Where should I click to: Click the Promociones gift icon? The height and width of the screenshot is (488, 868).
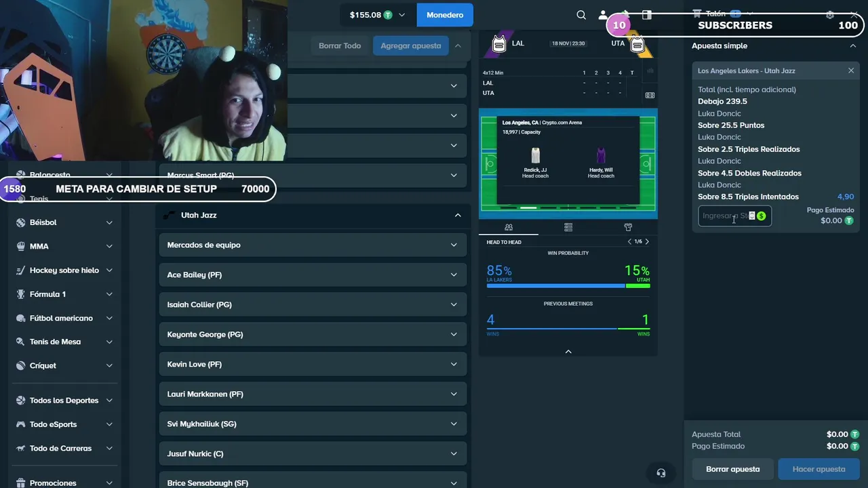click(x=21, y=483)
